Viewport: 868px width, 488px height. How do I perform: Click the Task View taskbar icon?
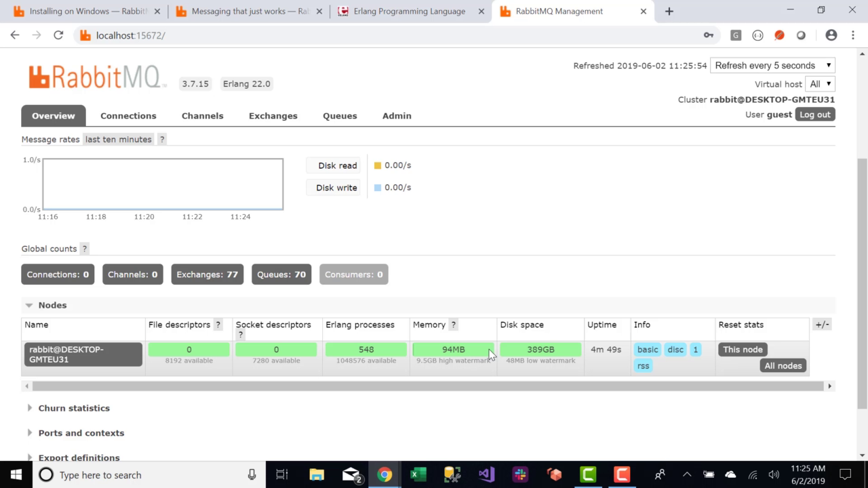coord(282,474)
